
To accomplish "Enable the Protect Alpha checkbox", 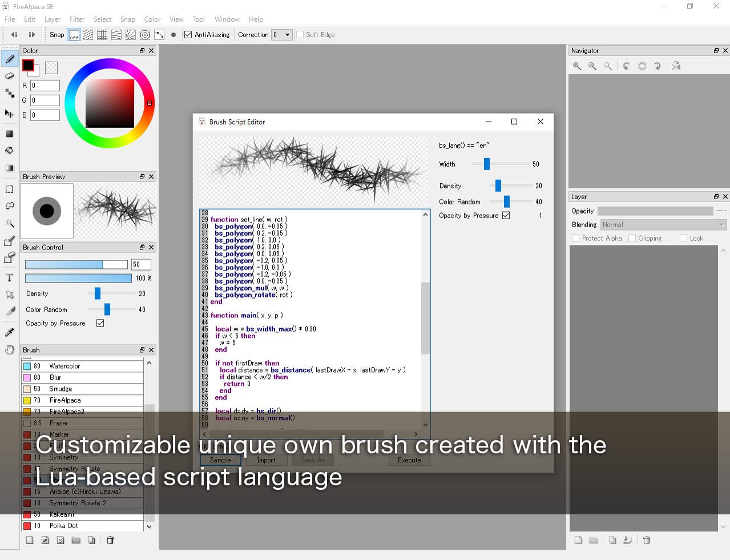I will coord(575,238).
